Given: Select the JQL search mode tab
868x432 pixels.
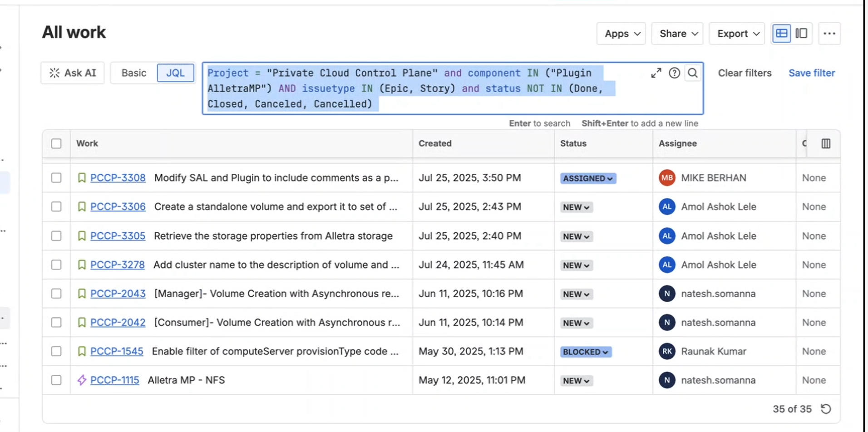Looking at the screenshot, I should pos(175,73).
